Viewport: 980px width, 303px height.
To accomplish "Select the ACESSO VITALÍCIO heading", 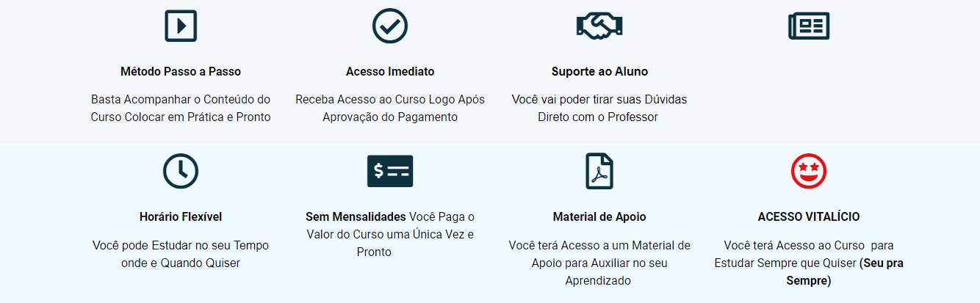I will pyautogui.click(x=809, y=217).
